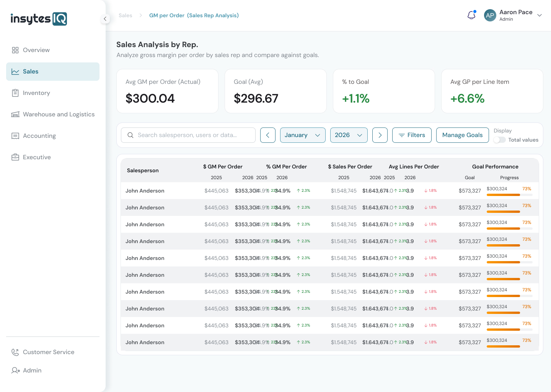Open the 2026 year dropdown
Viewport: 551px width, 392px height.
click(349, 135)
